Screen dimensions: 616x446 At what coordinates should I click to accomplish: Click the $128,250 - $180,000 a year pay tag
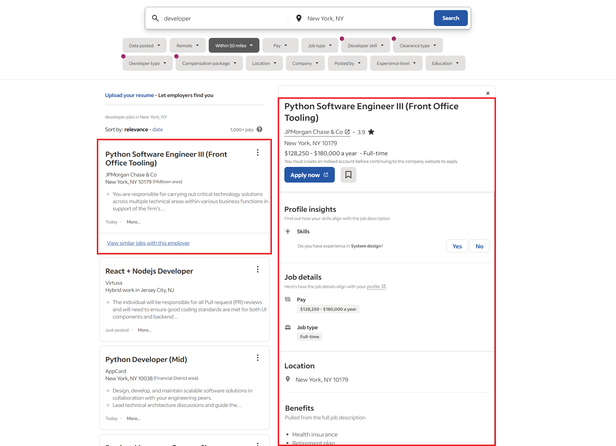click(328, 309)
